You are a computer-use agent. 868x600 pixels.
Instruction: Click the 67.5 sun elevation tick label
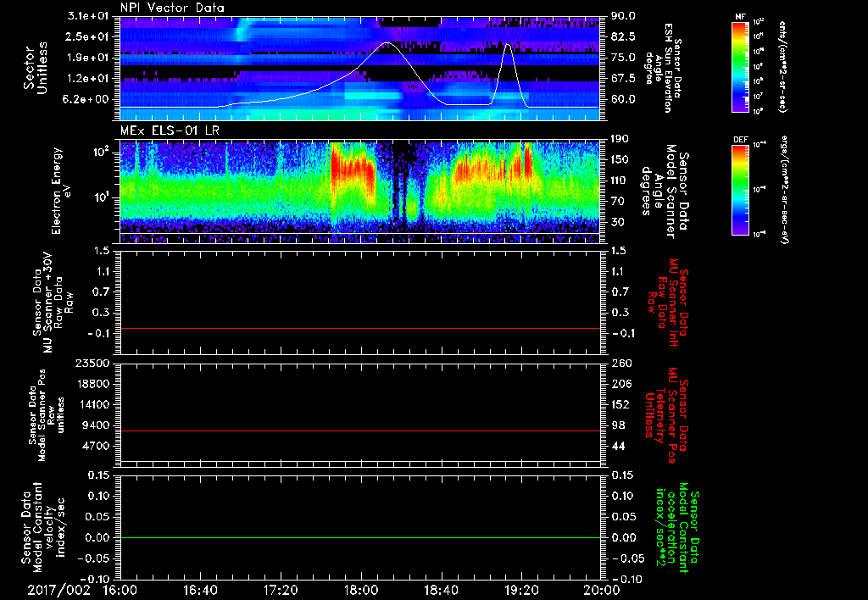pyautogui.click(x=623, y=79)
